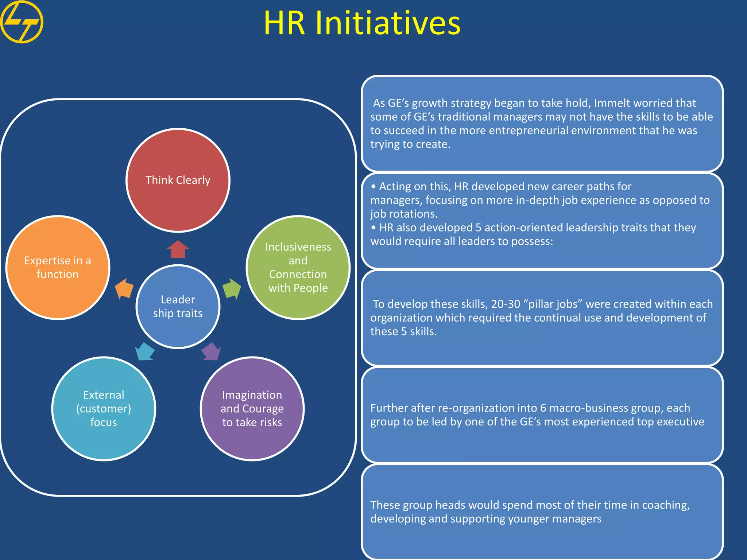747x560 pixels.
Task: Click the teal arrow pointing to External focus
Action: pyautogui.click(x=145, y=351)
